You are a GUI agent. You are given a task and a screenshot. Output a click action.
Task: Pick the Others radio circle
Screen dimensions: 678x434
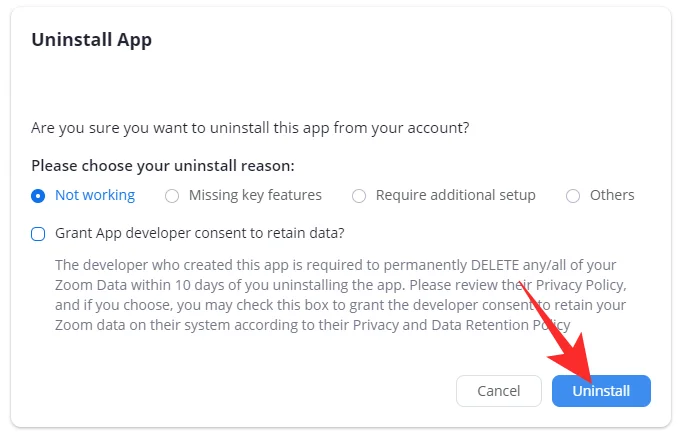point(573,196)
